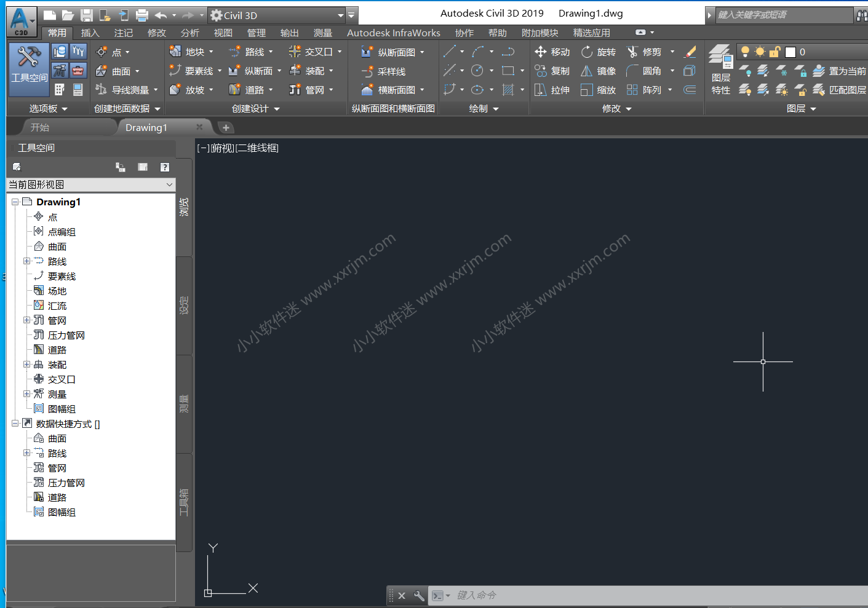Click layer 0 white color swatch
The width and height of the screenshot is (868, 608).
(x=790, y=52)
